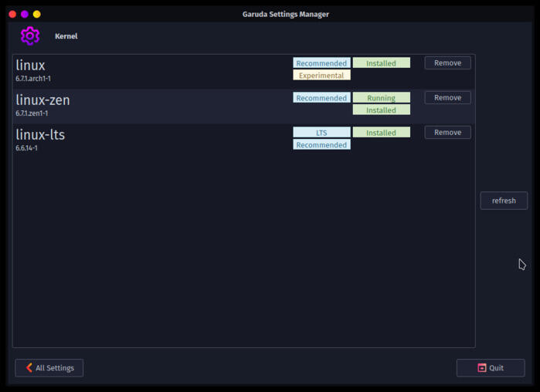The width and height of the screenshot is (540, 392).
Task: Click the purple title bar button
Action: (x=25, y=14)
